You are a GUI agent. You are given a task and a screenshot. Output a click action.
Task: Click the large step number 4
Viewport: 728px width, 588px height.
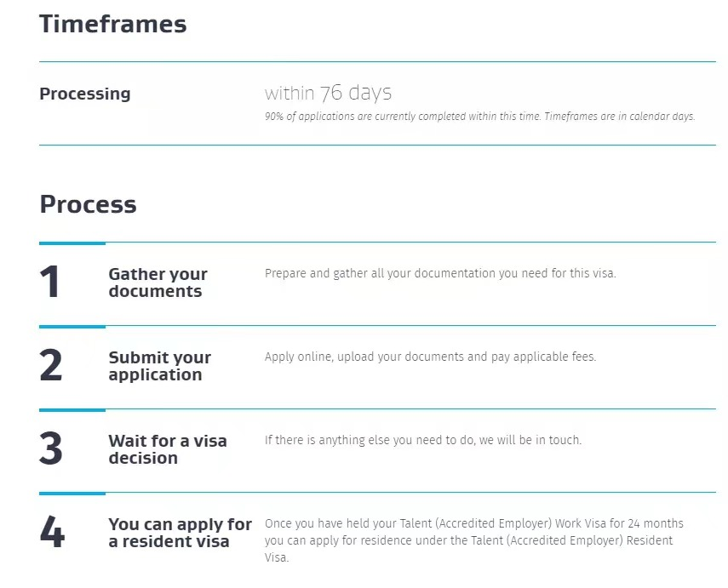pos(52,533)
